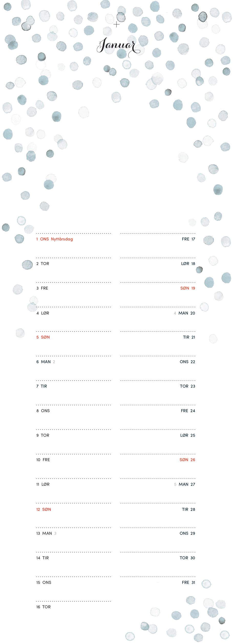Screen dimensions: 233x644
Task: Select the ONS 22 day label
Action: pyautogui.click(x=187, y=362)
